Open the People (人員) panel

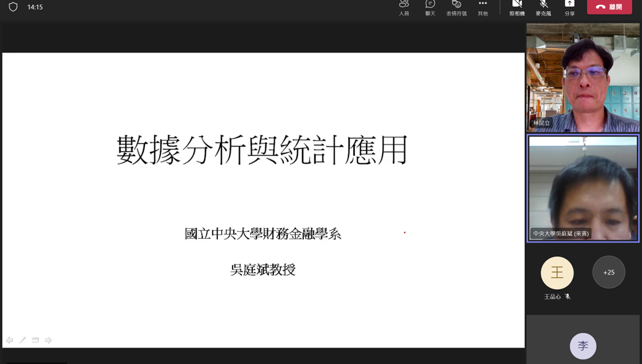[404, 8]
